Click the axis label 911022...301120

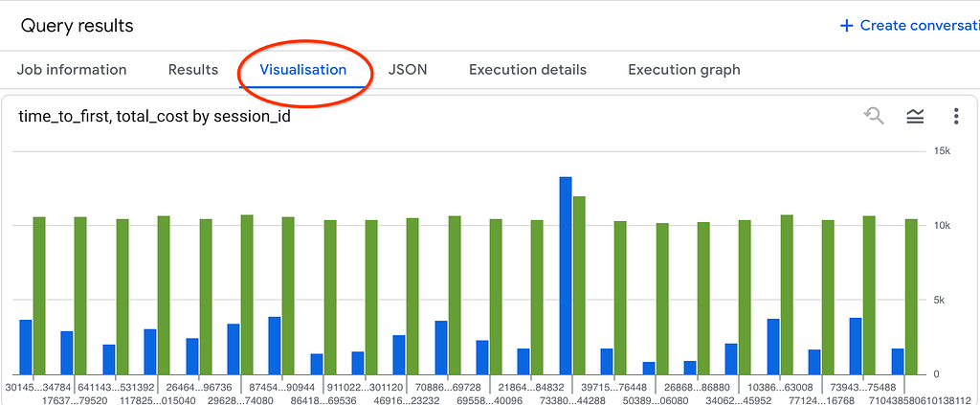click(365, 388)
